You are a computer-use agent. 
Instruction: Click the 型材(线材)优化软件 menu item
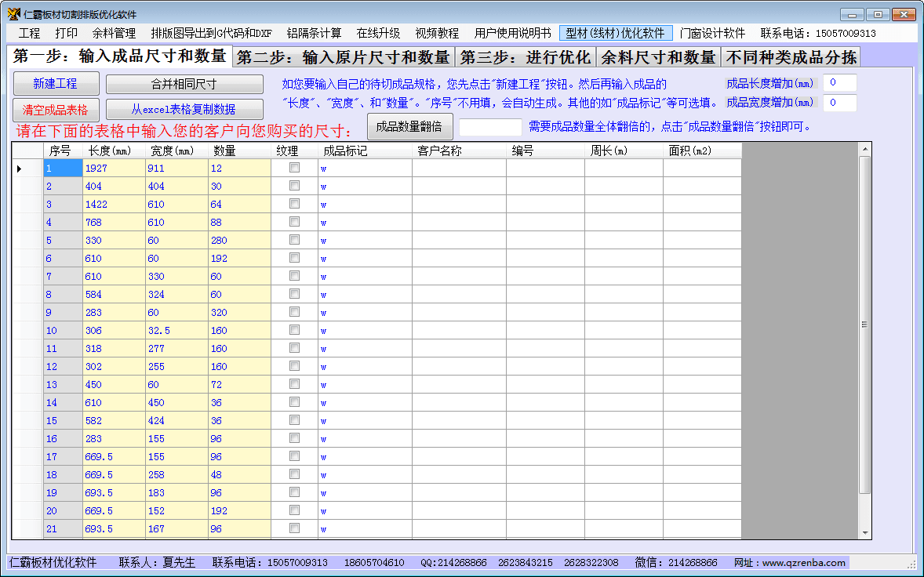point(616,33)
